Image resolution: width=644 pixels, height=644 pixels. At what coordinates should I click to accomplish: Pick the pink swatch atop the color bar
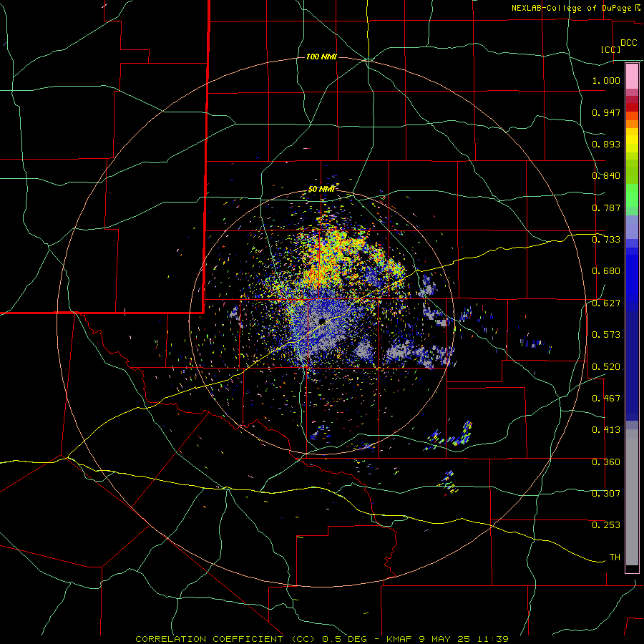(x=632, y=77)
